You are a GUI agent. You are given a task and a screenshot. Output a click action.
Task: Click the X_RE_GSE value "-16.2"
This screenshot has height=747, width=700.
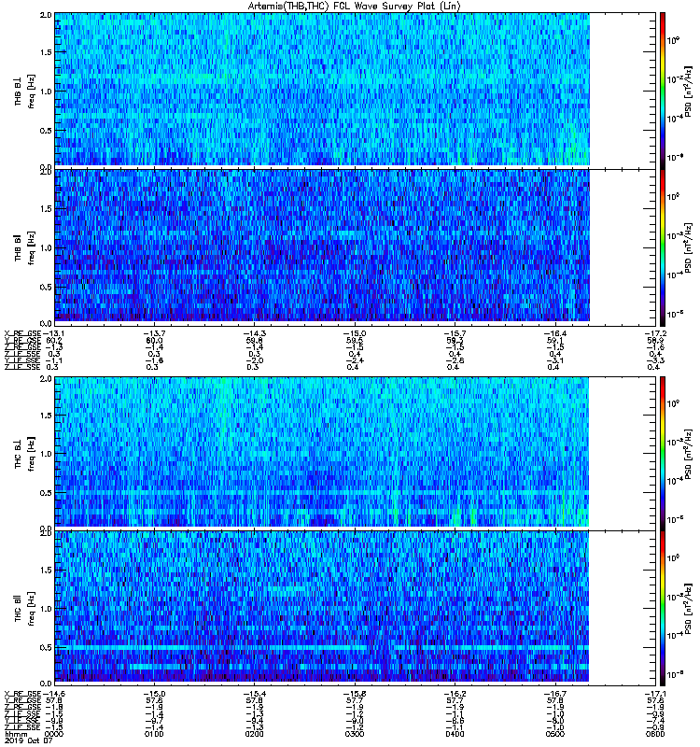point(455,694)
